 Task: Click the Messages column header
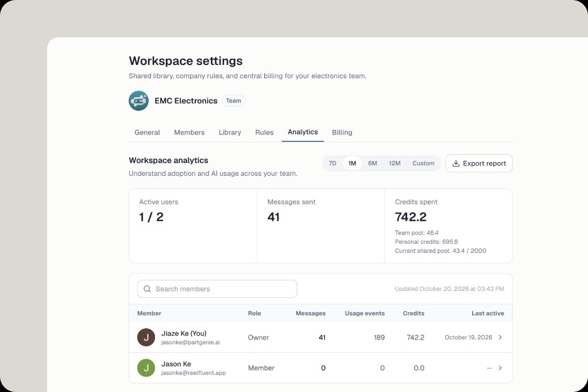tap(311, 313)
